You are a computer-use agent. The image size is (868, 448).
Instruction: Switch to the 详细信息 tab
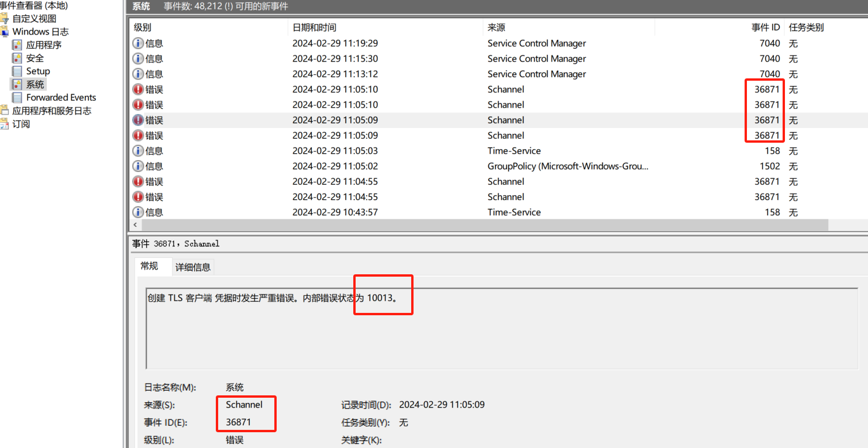pyautogui.click(x=193, y=267)
